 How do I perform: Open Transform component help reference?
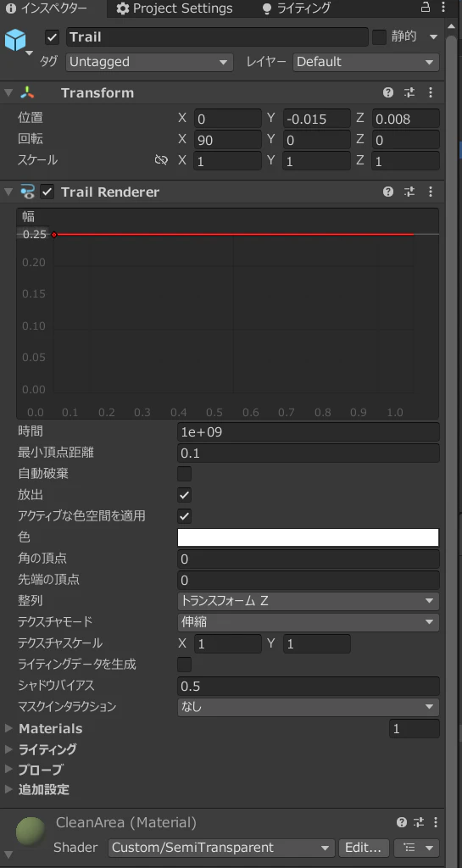pyautogui.click(x=388, y=92)
